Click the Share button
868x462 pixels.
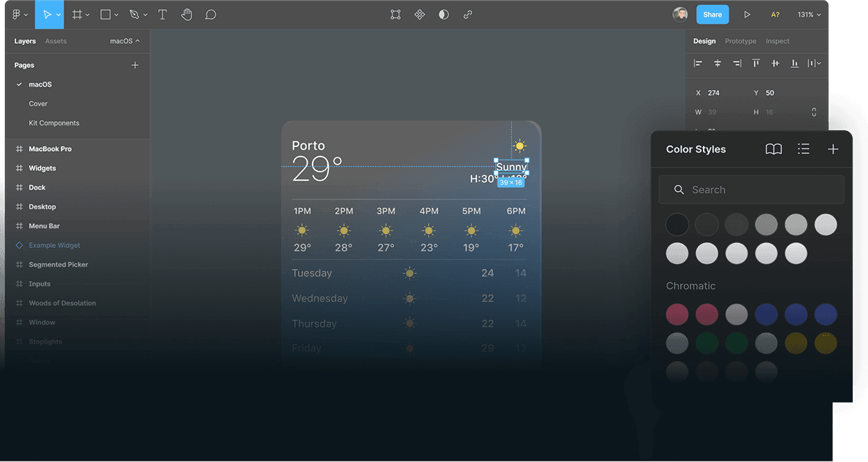[712, 14]
